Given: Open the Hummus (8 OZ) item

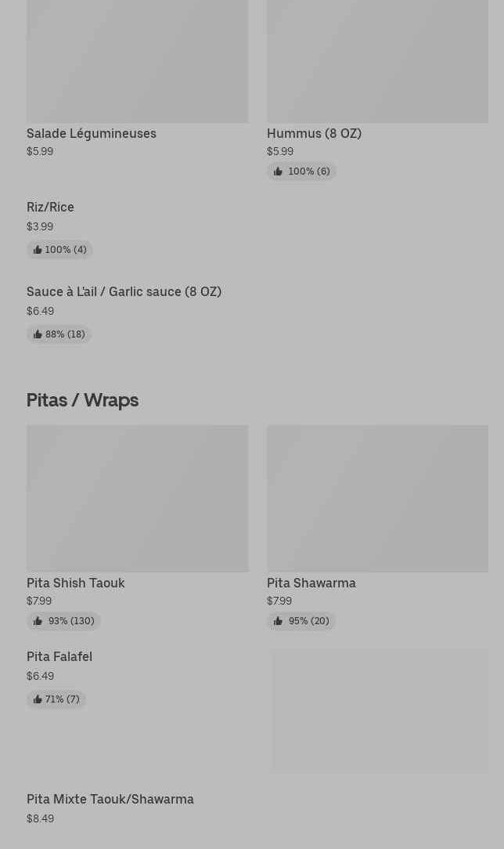Looking at the screenshot, I should click(314, 133).
